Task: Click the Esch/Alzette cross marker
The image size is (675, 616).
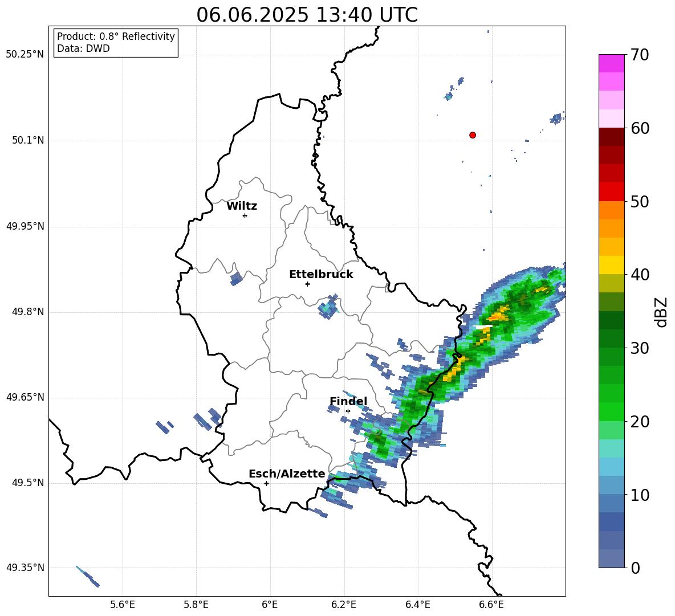Action: (x=266, y=483)
